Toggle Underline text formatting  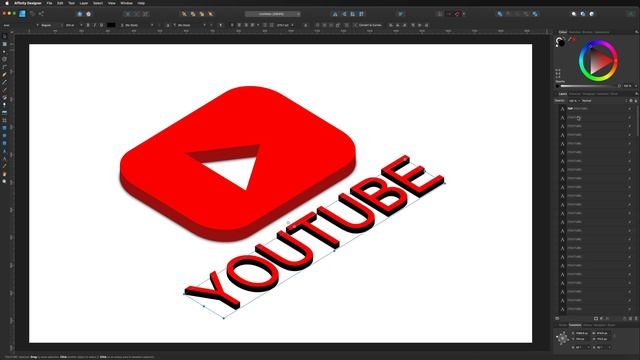101,25
